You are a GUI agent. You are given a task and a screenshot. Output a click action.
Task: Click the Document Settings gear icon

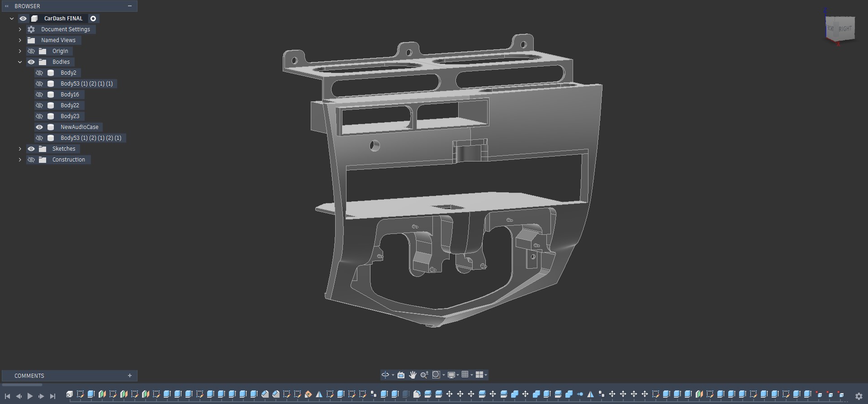(31, 29)
